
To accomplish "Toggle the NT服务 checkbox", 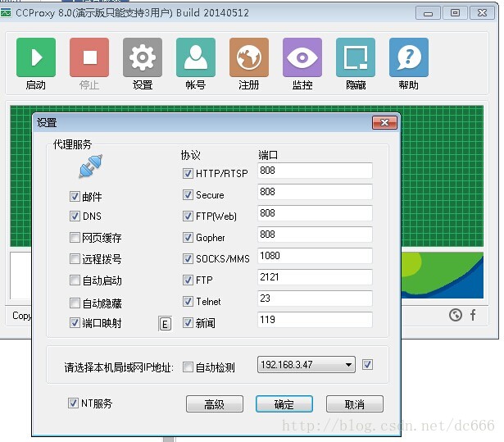I will (73, 403).
